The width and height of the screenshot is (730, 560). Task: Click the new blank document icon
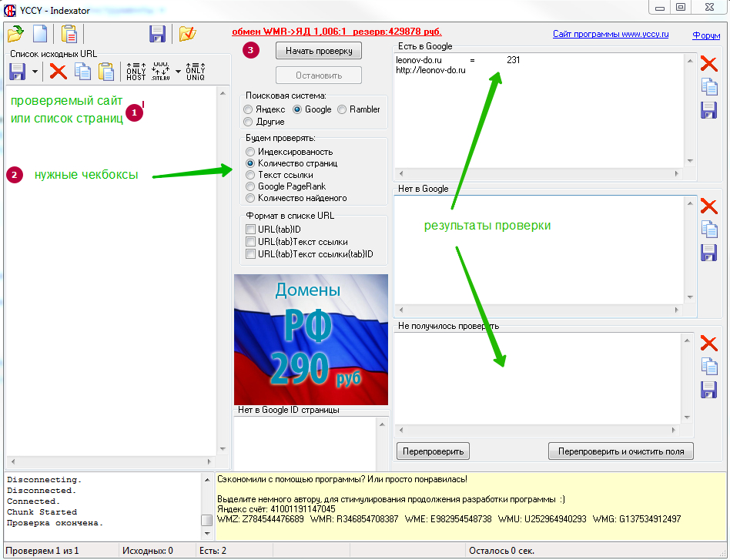(40, 34)
